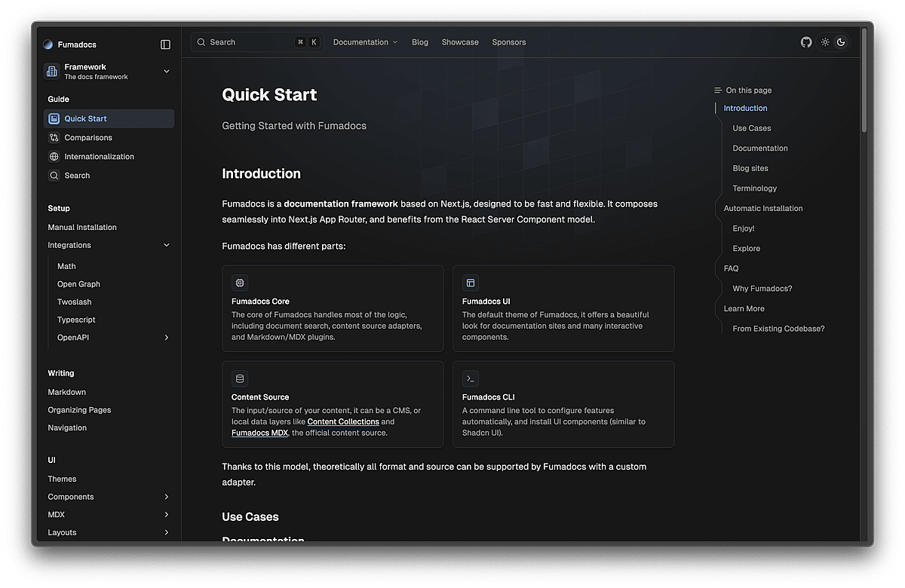Image resolution: width=905 pixels, height=588 pixels.
Task: Open the GitHub repository icon
Action: coord(806,42)
